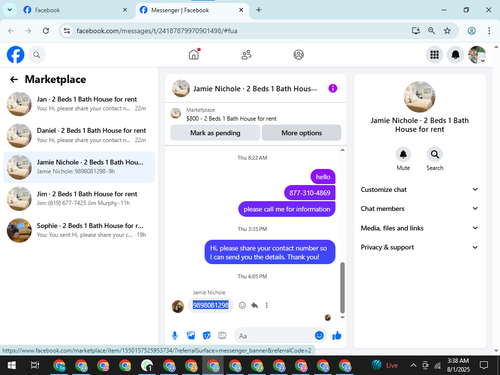This screenshot has width=500, height=375.
Task: Open the emoji picker in the message box
Action: [319, 335]
